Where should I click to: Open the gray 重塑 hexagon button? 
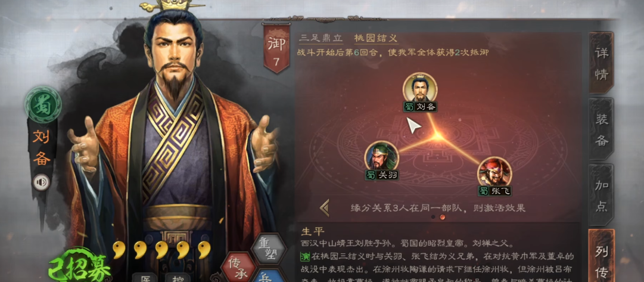269,249
